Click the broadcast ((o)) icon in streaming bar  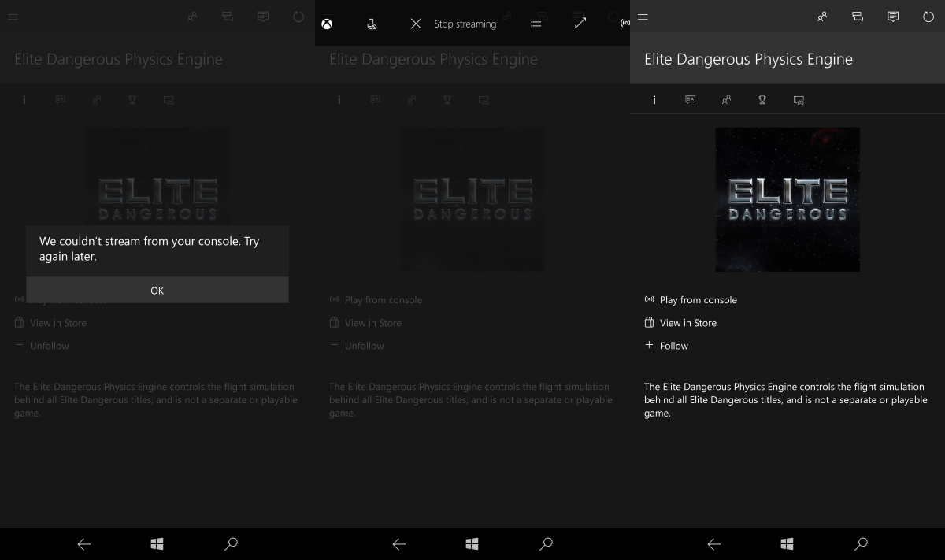point(624,24)
